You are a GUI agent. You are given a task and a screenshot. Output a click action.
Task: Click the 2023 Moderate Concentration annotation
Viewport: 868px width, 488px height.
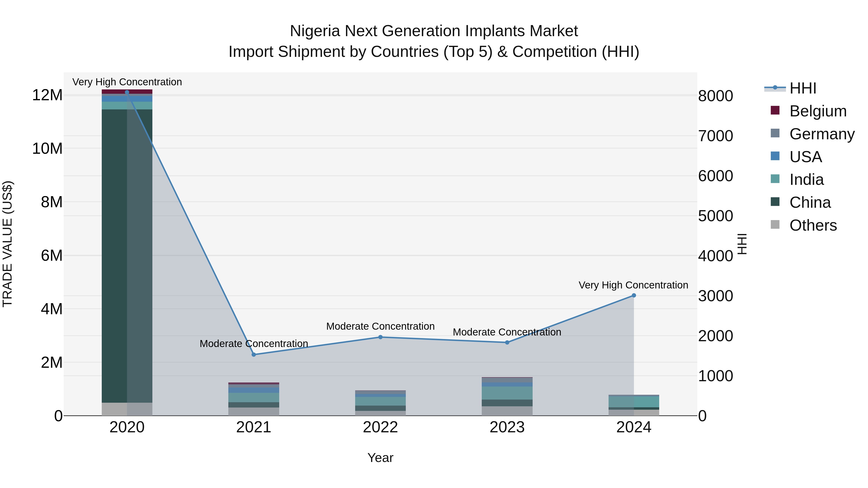click(x=507, y=332)
